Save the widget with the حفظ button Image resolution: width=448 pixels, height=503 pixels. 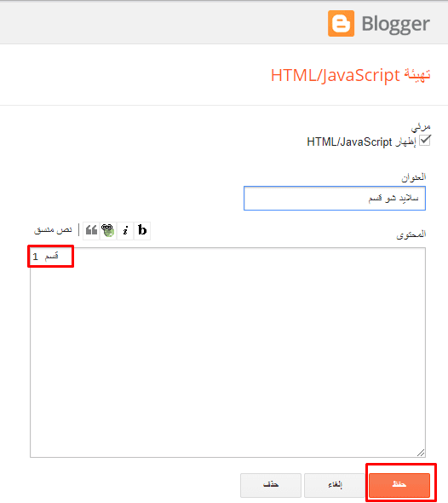tap(399, 485)
